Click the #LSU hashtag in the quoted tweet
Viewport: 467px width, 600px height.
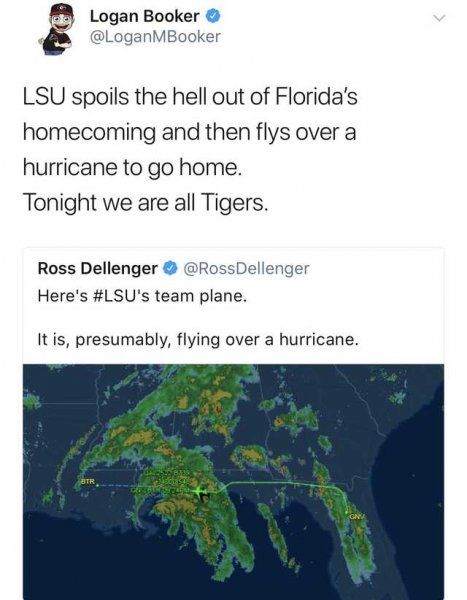click(113, 296)
